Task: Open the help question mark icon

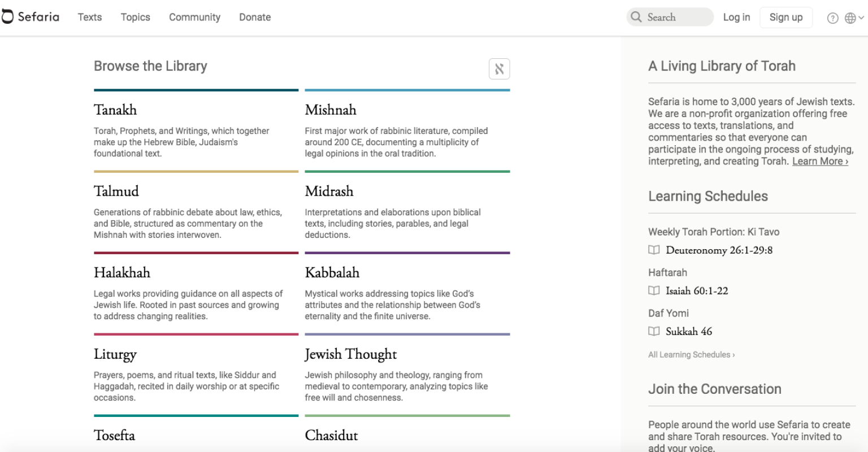Action: click(x=832, y=18)
